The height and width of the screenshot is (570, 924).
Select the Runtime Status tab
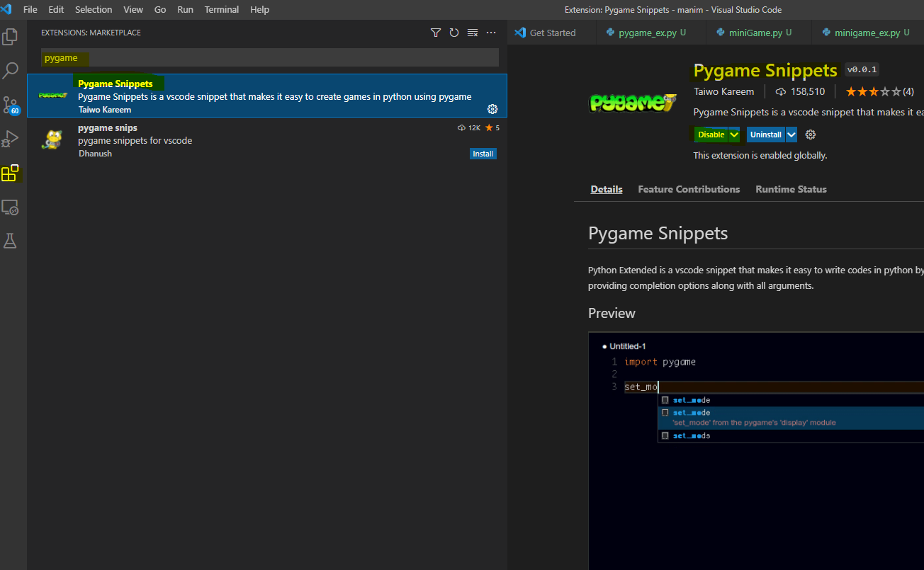pyautogui.click(x=791, y=189)
